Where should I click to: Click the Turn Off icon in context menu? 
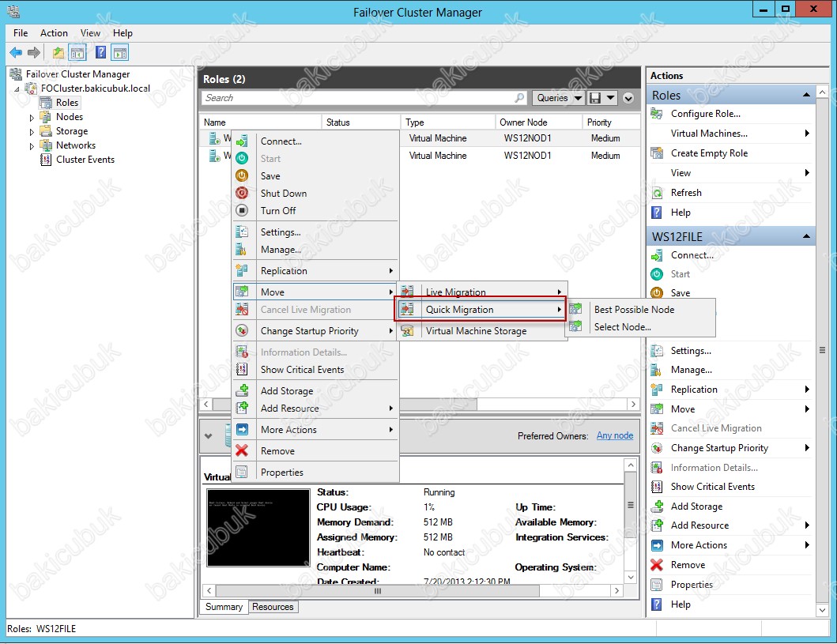(242, 210)
